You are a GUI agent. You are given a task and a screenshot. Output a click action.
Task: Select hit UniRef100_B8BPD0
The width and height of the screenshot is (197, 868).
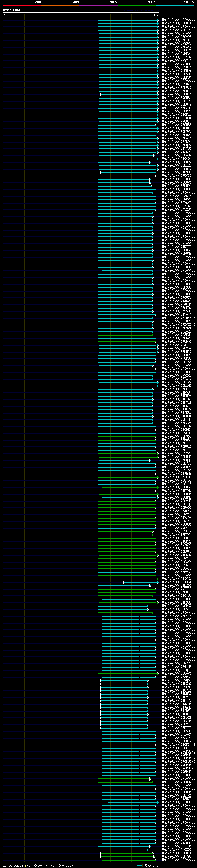(176, 77)
